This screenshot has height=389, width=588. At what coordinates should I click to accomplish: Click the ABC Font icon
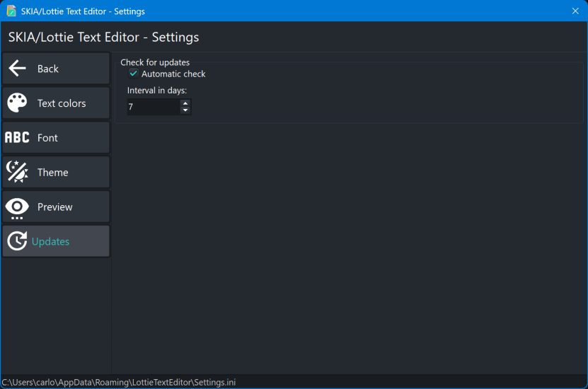pyautogui.click(x=17, y=137)
